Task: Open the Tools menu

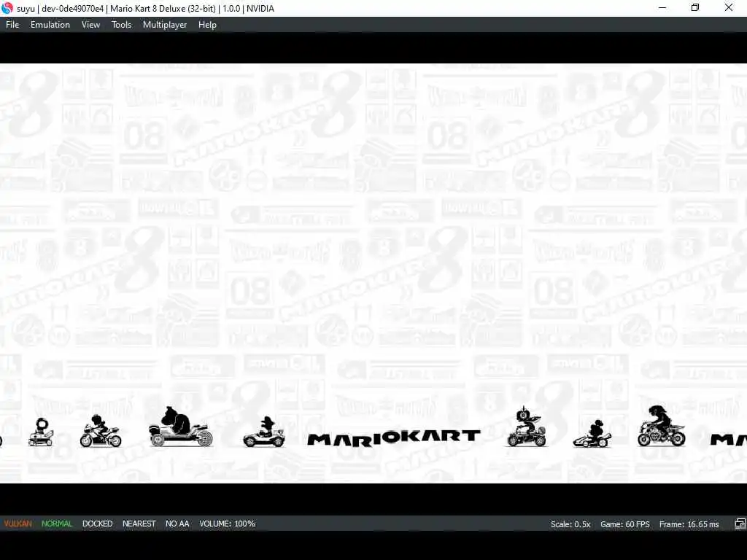Action: (122, 25)
